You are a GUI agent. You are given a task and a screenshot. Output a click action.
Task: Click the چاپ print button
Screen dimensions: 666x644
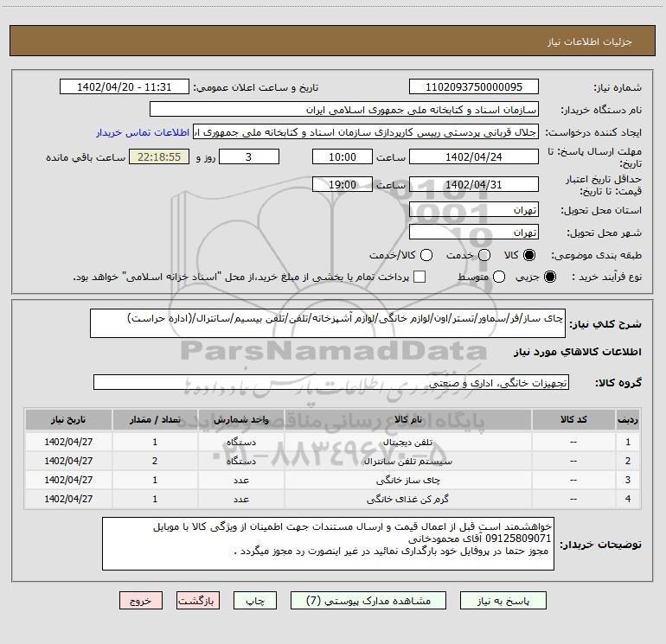(255, 601)
